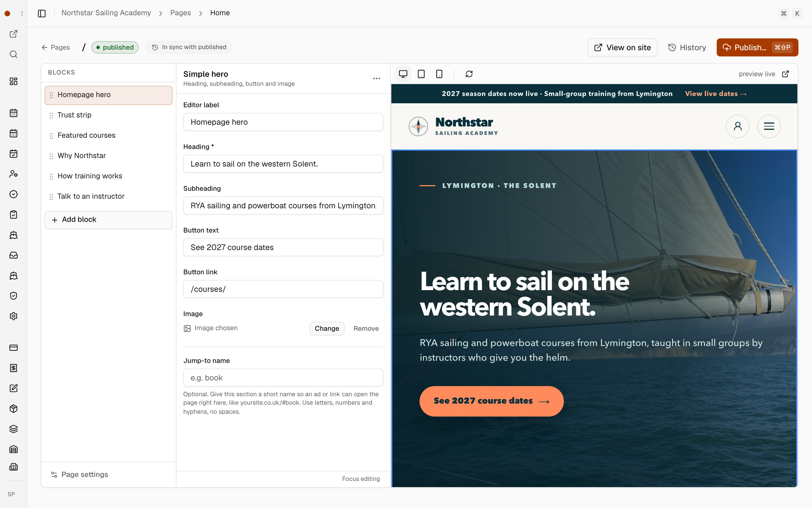This screenshot has height=508, width=812.
Task: Switch preview to mobile view
Action: pyautogui.click(x=439, y=74)
